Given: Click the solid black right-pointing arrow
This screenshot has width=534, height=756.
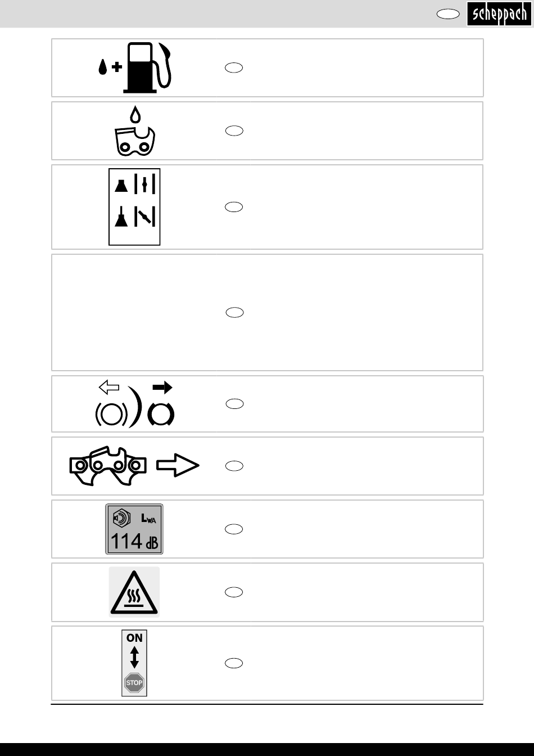Looking at the screenshot, I should click(162, 387).
